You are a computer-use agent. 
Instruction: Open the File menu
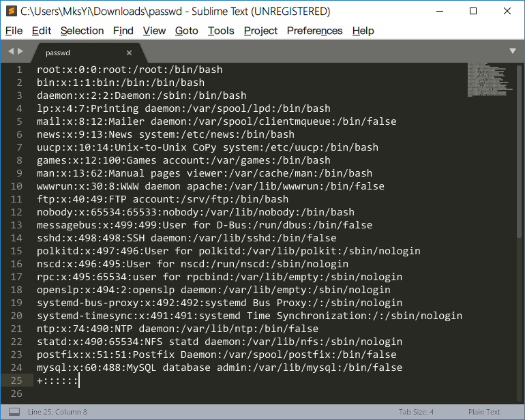pyautogui.click(x=14, y=31)
